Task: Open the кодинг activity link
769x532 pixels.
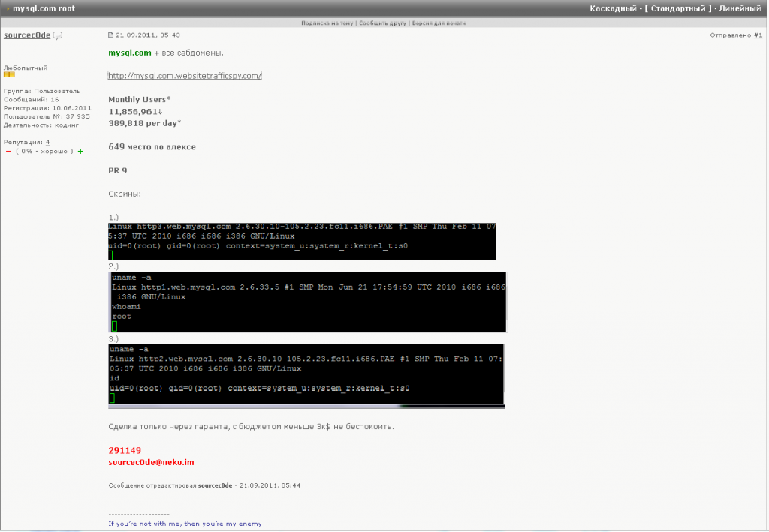Action: (x=66, y=125)
